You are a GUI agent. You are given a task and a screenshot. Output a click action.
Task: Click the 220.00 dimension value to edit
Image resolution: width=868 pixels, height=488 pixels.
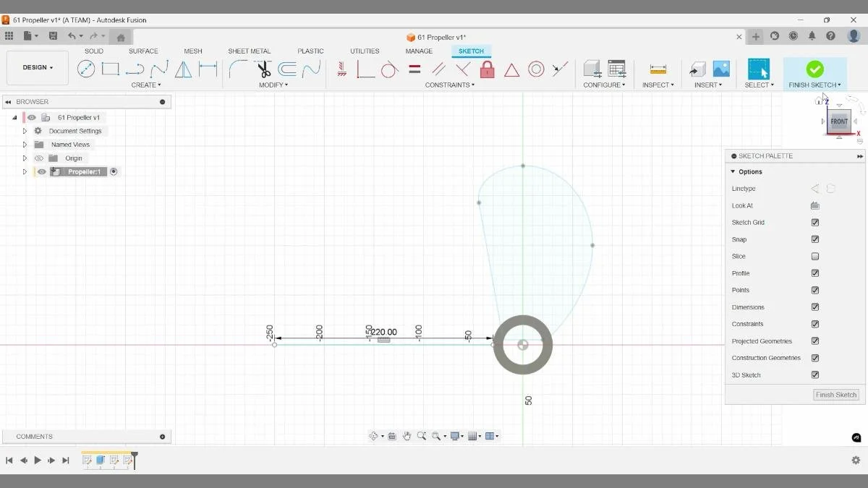coord(383,332)
